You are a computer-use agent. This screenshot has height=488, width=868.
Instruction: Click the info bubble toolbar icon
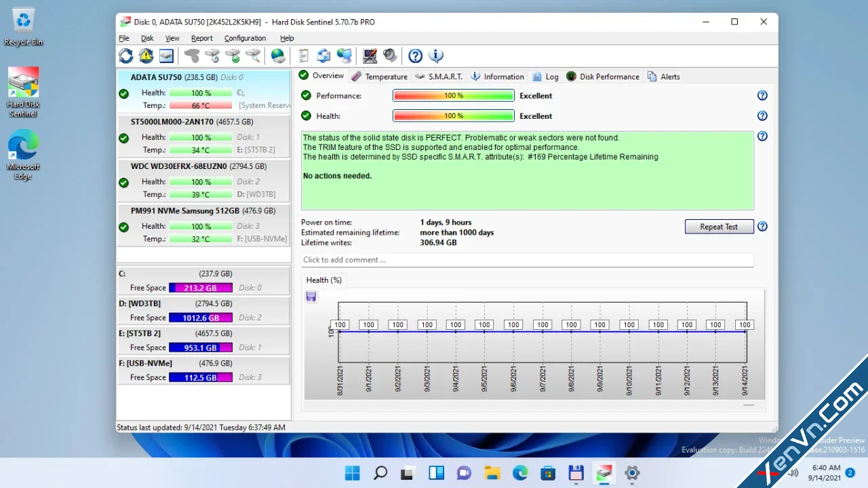(435, 56)
